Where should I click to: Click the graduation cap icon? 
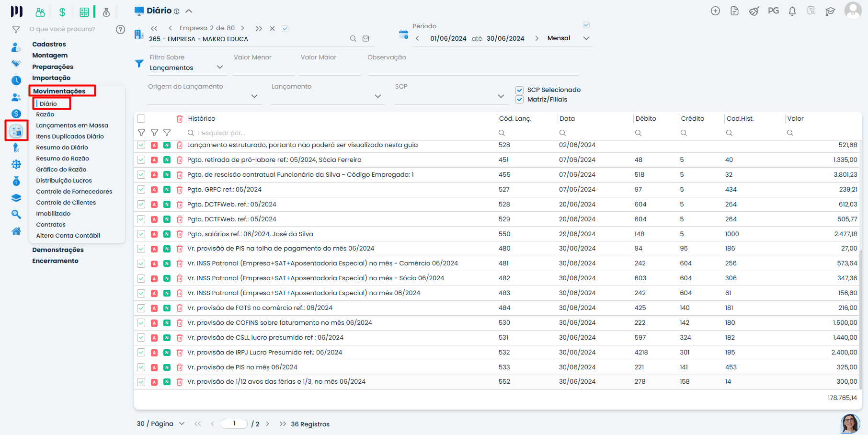pos(830,11)
